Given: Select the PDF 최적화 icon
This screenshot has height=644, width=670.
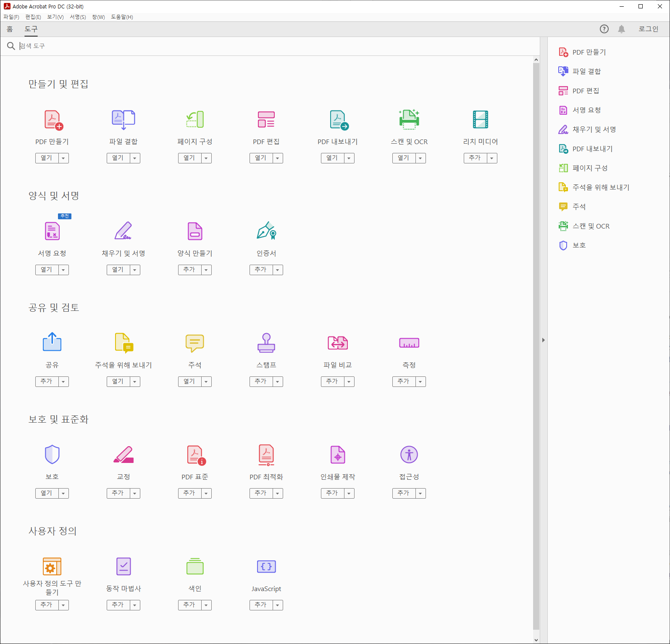Looking at the screenshot, I should (266, 455).
